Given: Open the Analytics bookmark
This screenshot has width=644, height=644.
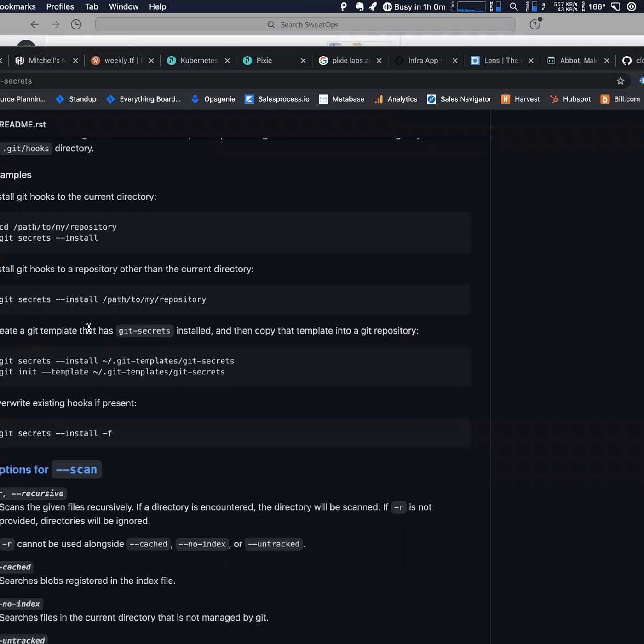Looking at the screenshot, I should [396, 99].
